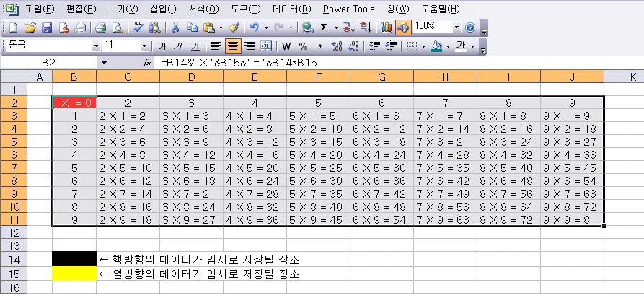
Task: Select the black filled cell B14
Action: tap(74, 259)
